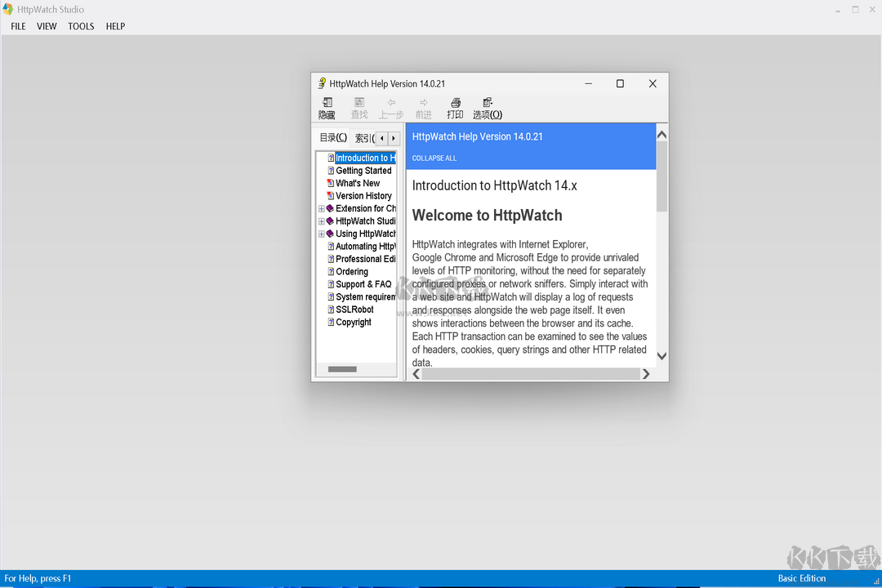Click the 查找 (Locate) toolbar icon
882x588 pixels.
[x=359, y=102]
